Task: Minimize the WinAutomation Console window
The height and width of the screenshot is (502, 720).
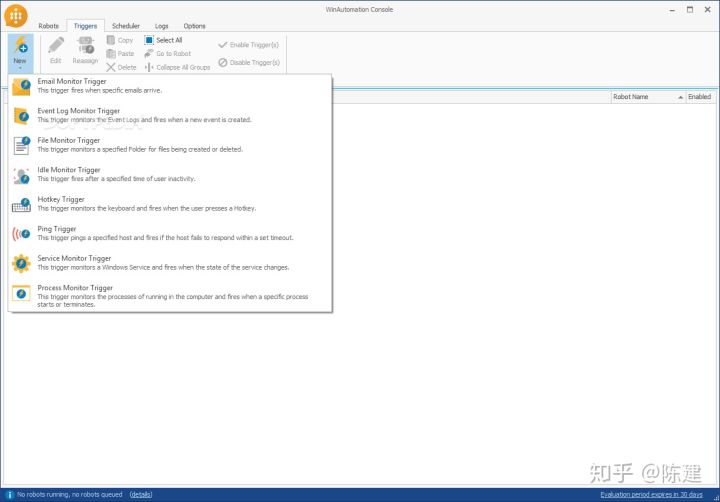Action: [x=672, y=10]
